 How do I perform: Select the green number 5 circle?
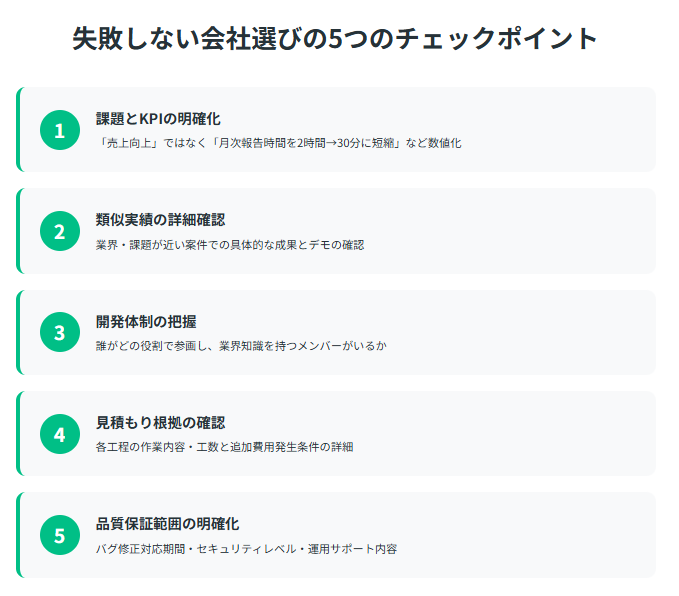click(60, 535)
